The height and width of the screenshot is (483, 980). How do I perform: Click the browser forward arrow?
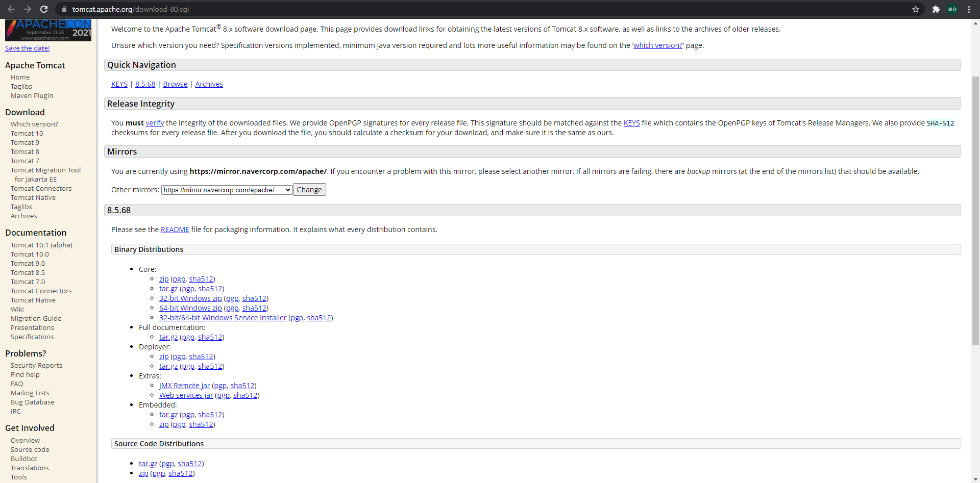(x=28, y=9)
